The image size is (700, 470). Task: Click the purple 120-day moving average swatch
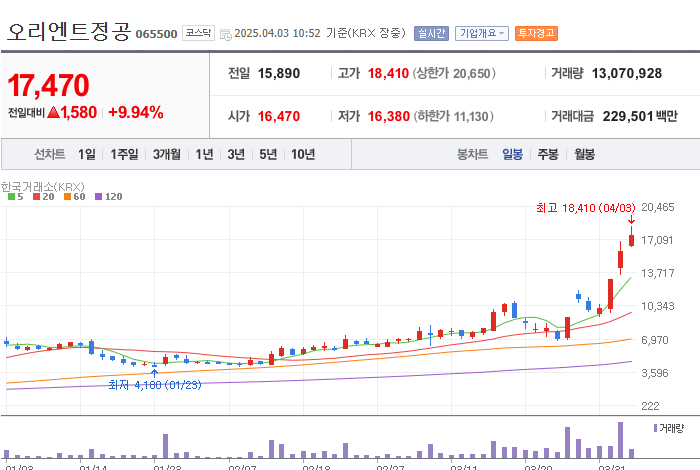99,196
